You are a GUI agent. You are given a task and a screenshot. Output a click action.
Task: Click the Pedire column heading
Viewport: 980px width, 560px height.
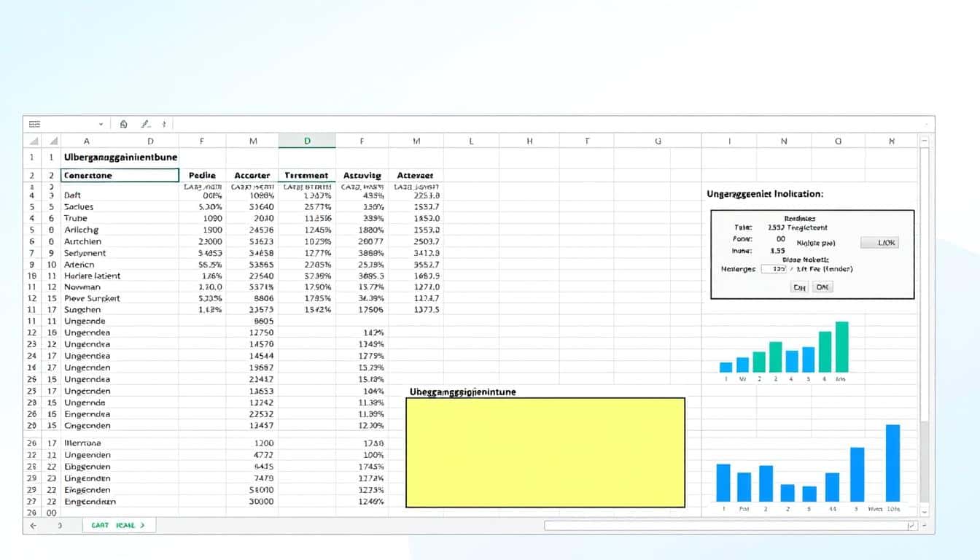203,176
